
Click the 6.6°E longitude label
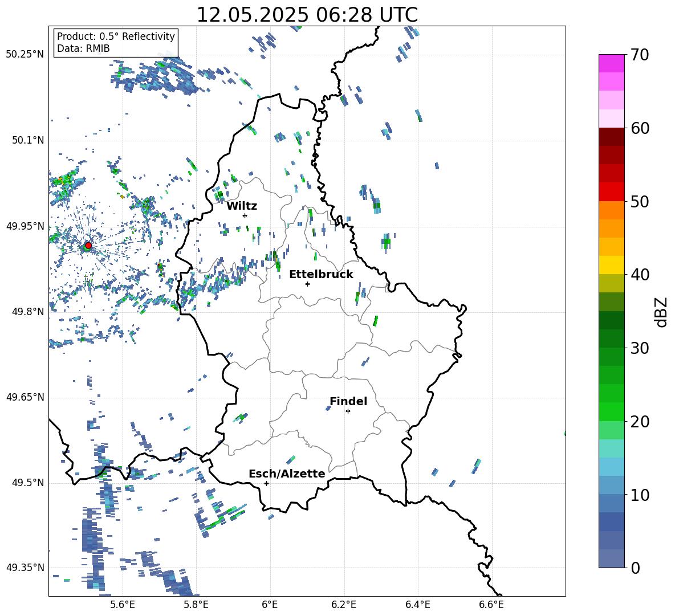pyautogui.click(x=491, y=605)
